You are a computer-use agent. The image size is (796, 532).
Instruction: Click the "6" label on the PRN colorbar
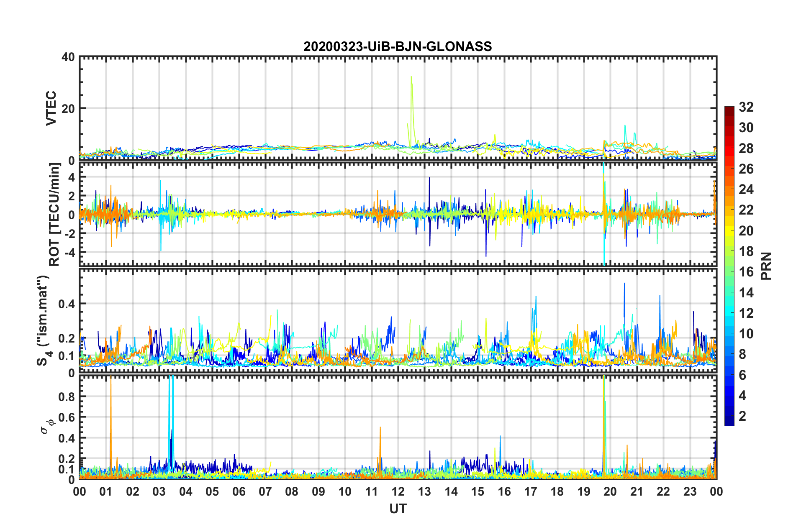pyautogui.click(x=743, y=375)
